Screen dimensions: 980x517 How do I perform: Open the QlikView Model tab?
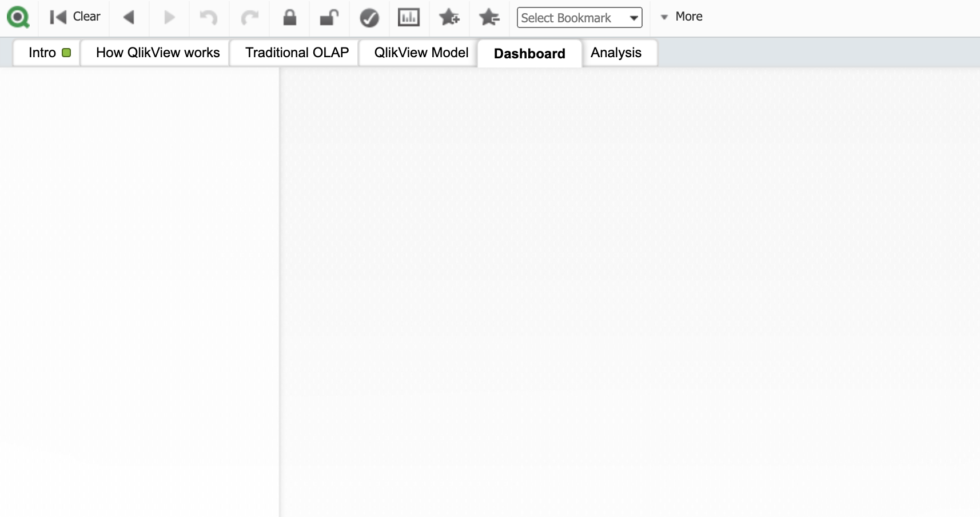click(x=419, y=53)
